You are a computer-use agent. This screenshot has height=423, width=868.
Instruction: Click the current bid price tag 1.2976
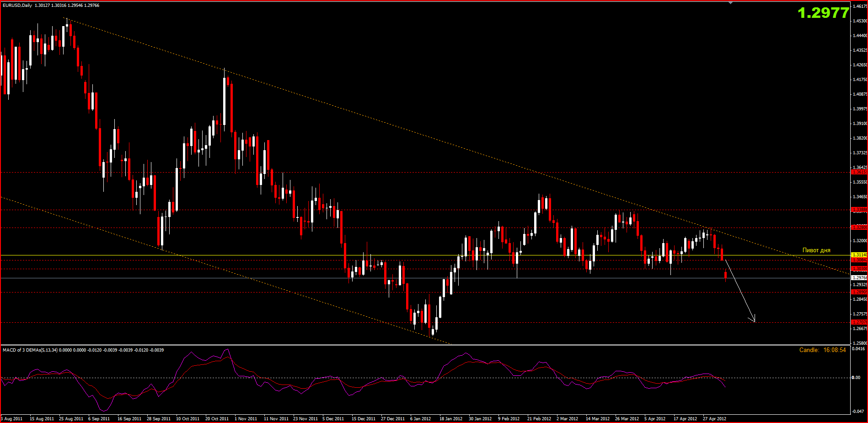click(859, 278)
